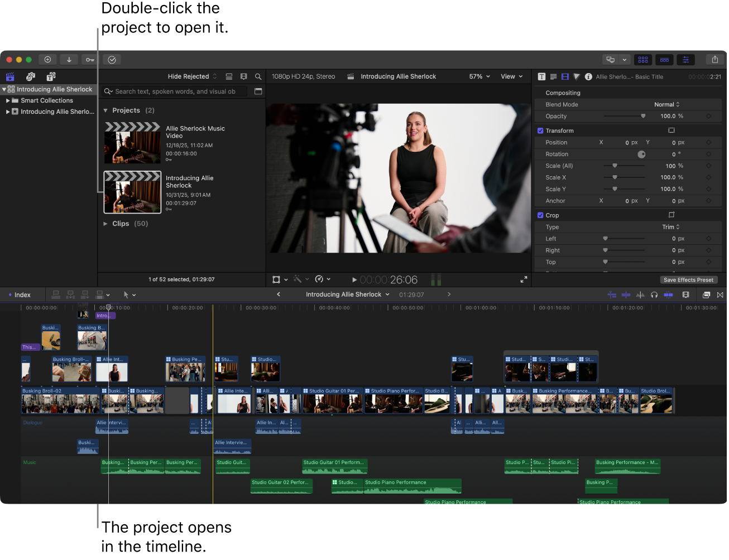Open the Info inspector icon

(x=588, y=77)
